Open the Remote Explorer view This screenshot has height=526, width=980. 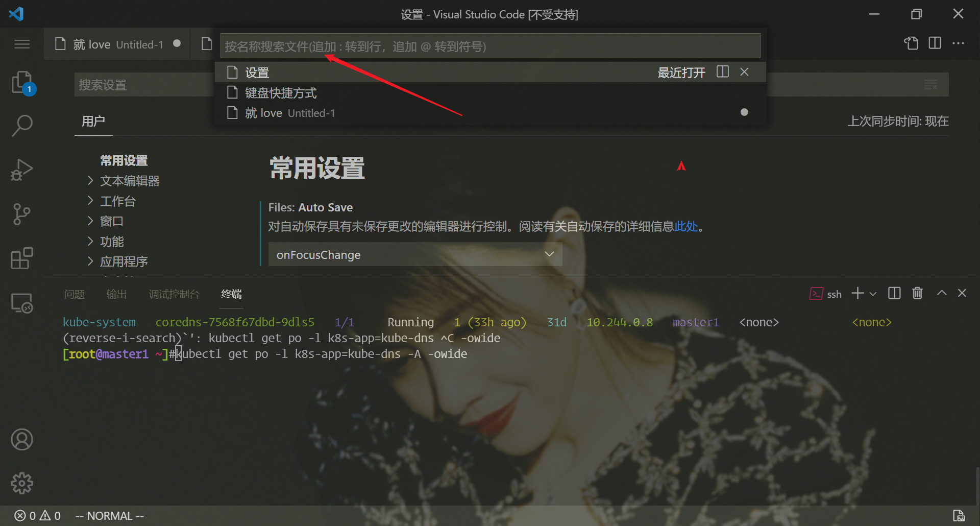tap(22, 303)
